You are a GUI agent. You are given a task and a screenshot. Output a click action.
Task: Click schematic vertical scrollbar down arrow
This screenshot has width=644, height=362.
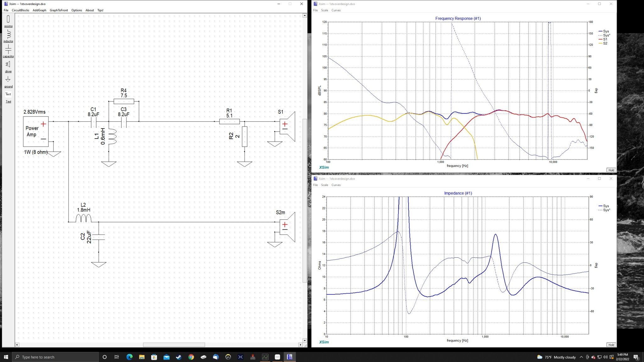pyautogui.click(x=305, y=340)
